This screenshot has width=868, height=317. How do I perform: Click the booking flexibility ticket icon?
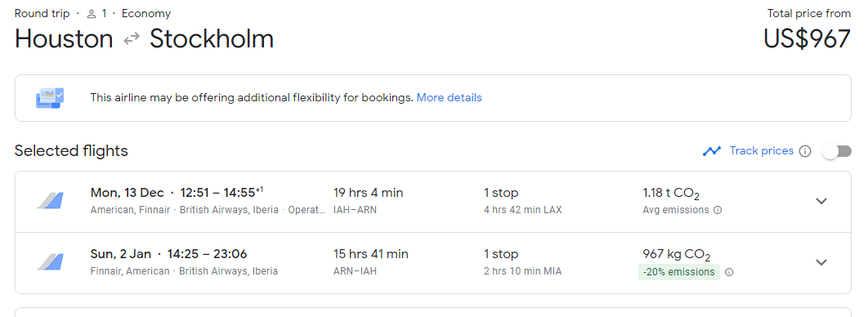[x=51, y=98]
